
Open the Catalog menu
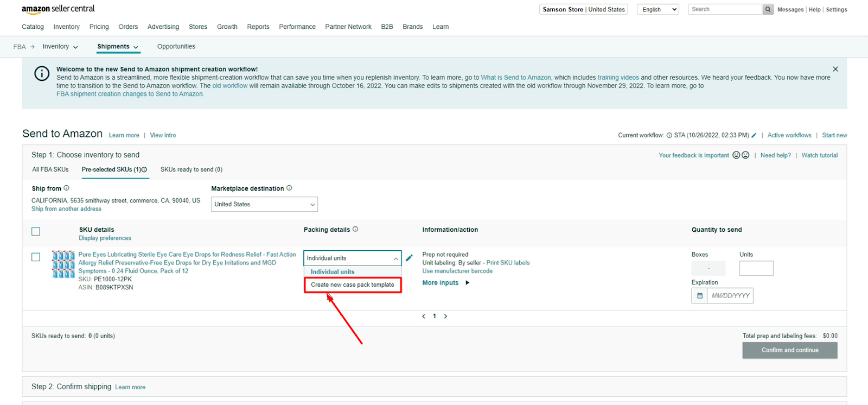pos(33,27)
